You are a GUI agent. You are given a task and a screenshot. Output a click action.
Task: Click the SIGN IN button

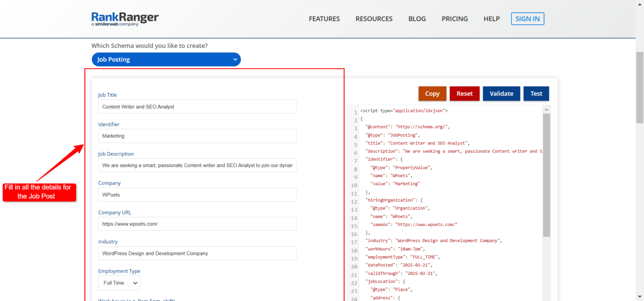click(x=527, y=18)
